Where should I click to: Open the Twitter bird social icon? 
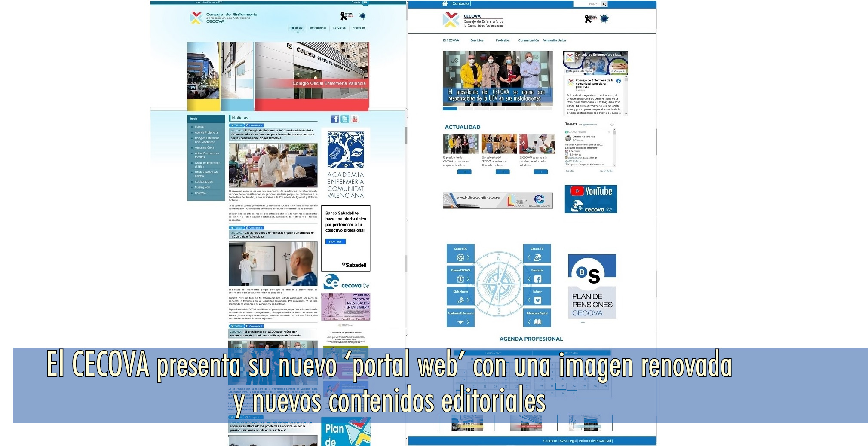coord(345,119)
